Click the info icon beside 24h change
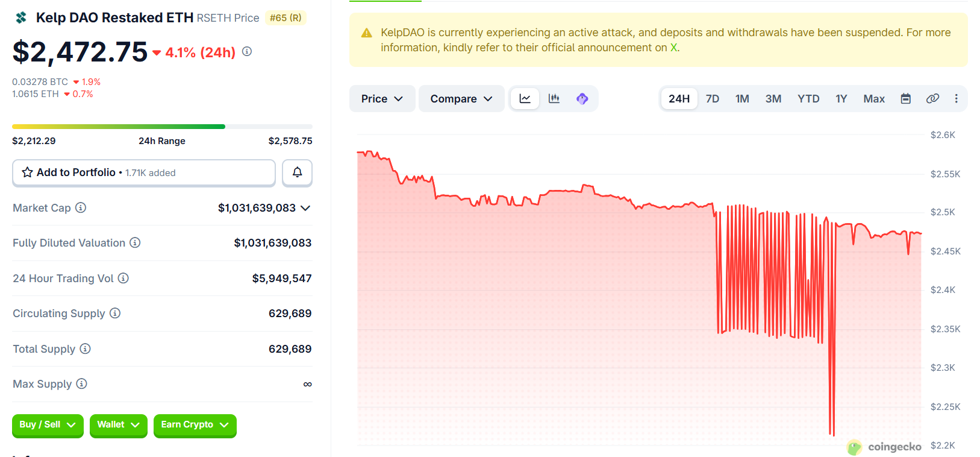This screenshot has height=457, width=980. 247,52
